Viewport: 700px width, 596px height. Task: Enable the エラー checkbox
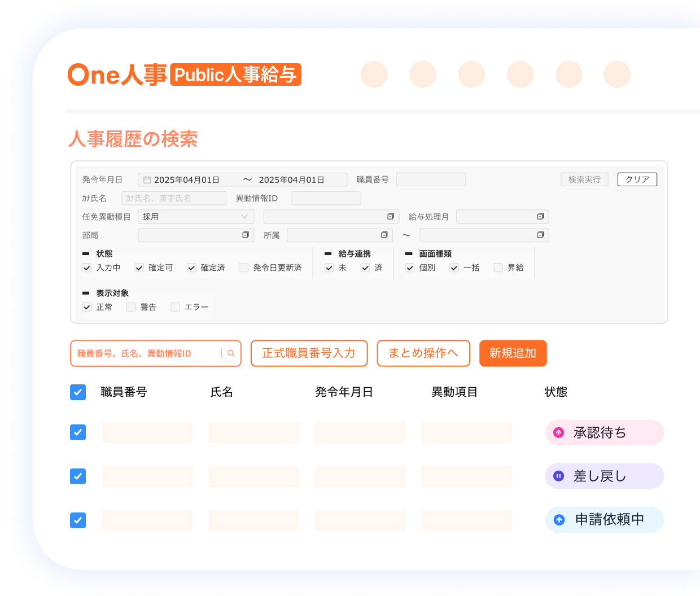(x=175, y=307)
